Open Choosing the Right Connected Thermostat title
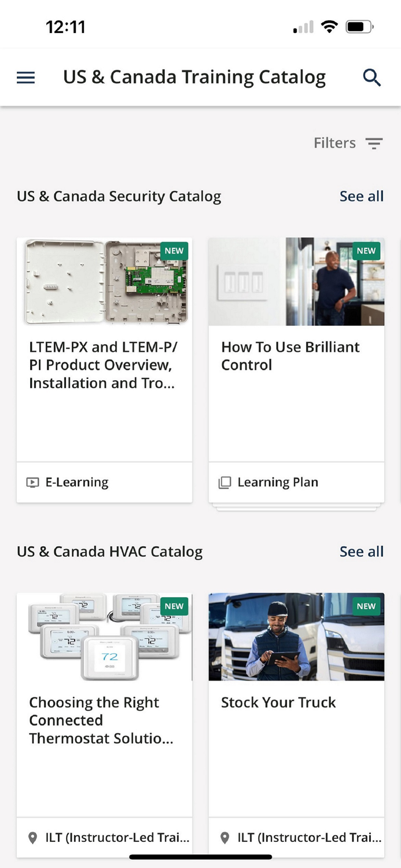Image resolution: width=401 pixels, height=868 pixels. (x=101, y=720)
